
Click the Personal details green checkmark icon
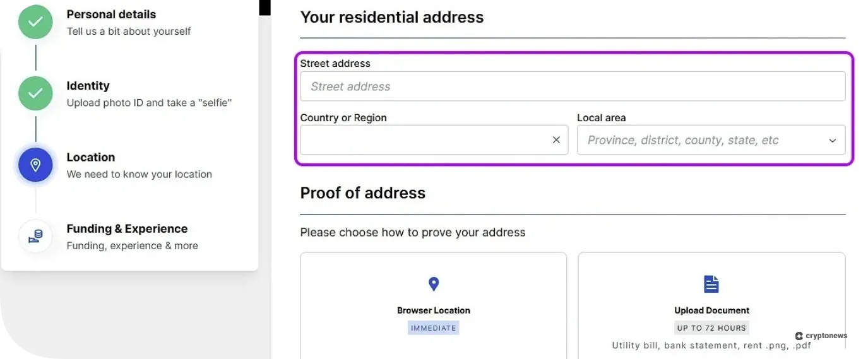coord(35,22)
